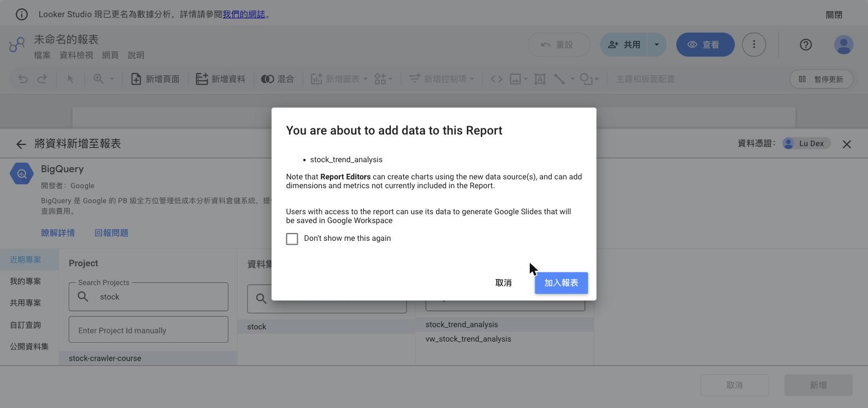Open the community visualizations components icon
Screen dimensions: 868x408
(x=380, y=79)
